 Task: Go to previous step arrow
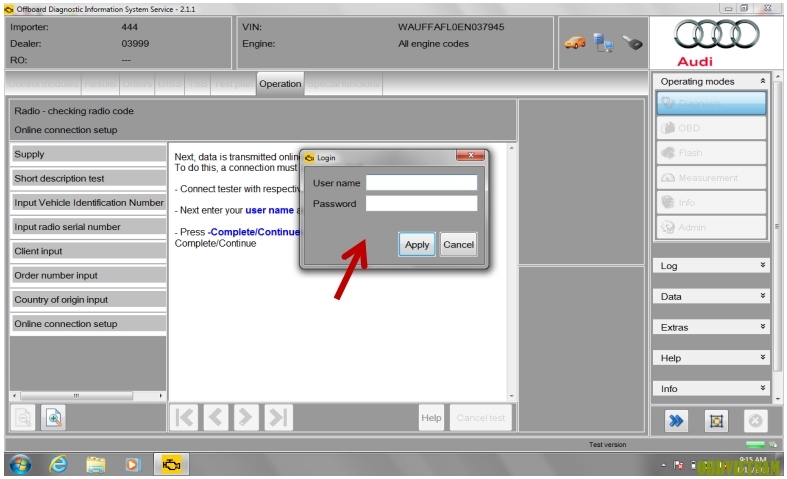pyautogui.click(x=215, y=417)
